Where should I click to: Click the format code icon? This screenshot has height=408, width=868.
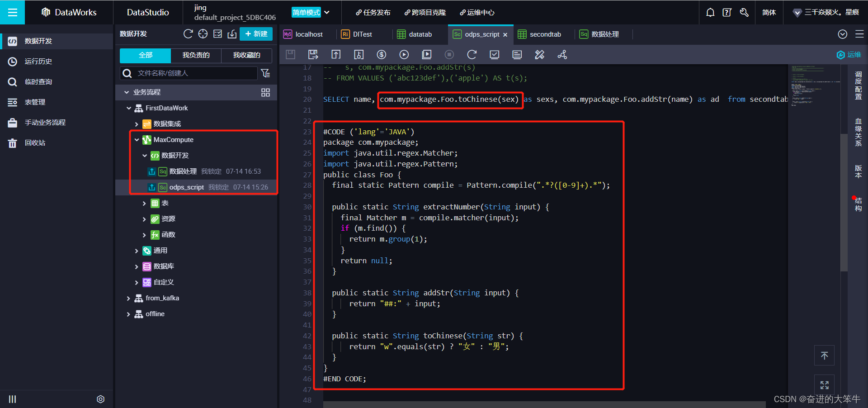[517, 55]
